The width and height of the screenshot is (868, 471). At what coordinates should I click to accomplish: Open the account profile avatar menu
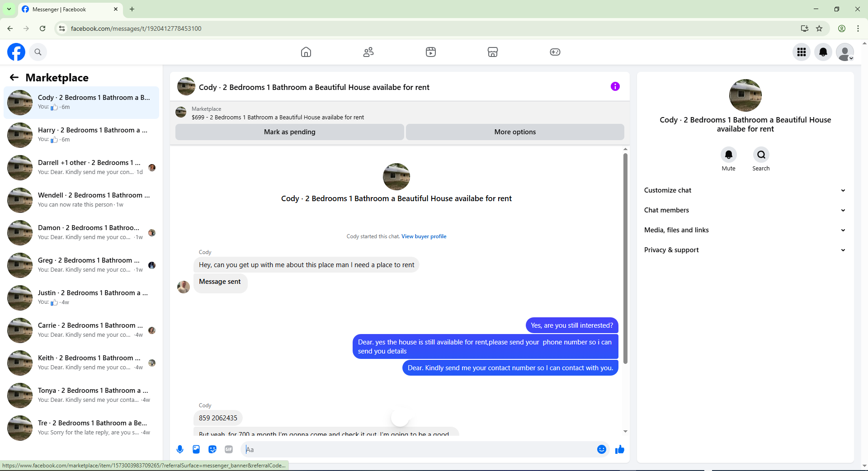tap(845, 52)
